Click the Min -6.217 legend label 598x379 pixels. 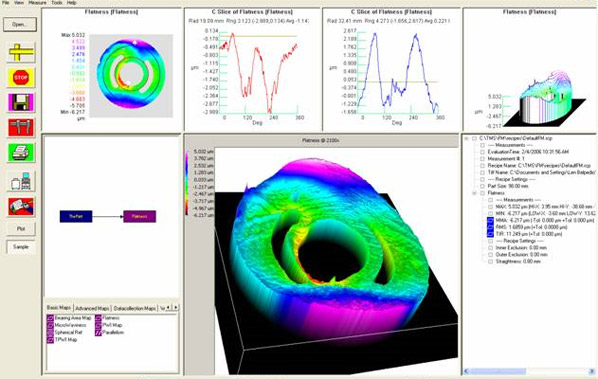pos(73,112)
